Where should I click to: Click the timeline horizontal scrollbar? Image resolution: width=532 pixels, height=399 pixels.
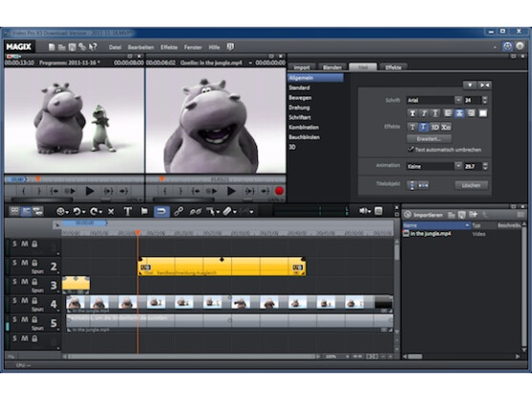coord(192,357)
